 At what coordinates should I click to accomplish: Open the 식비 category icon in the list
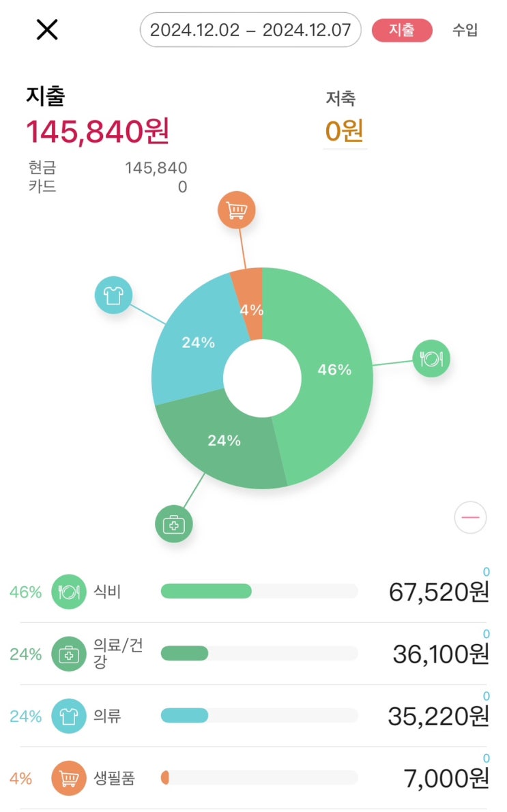click(68, 592)
